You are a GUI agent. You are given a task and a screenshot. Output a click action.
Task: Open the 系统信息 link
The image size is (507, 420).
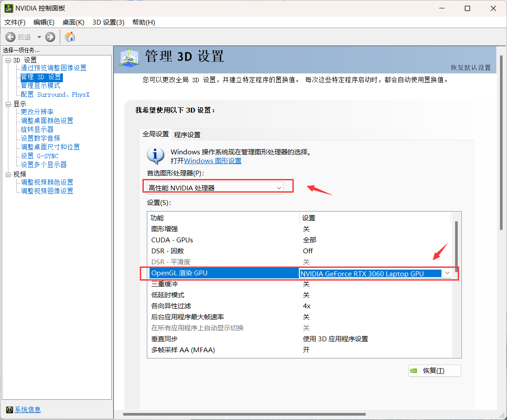coord(28,409)
